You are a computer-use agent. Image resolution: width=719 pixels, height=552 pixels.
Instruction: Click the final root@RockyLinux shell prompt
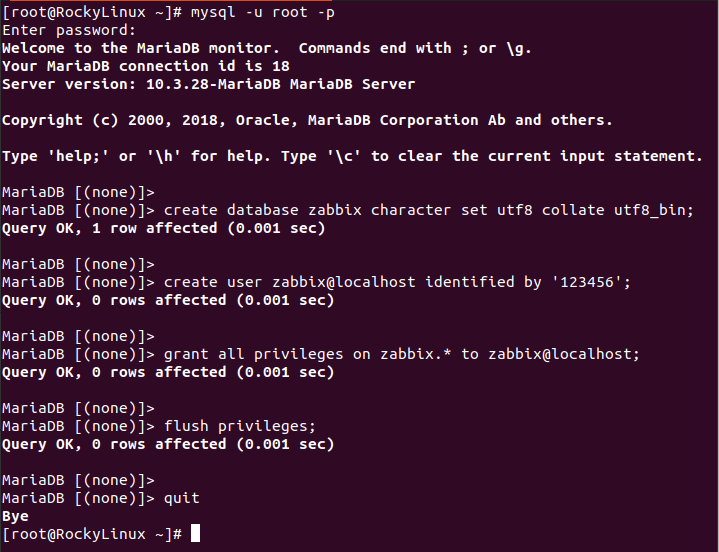(92, 534)
